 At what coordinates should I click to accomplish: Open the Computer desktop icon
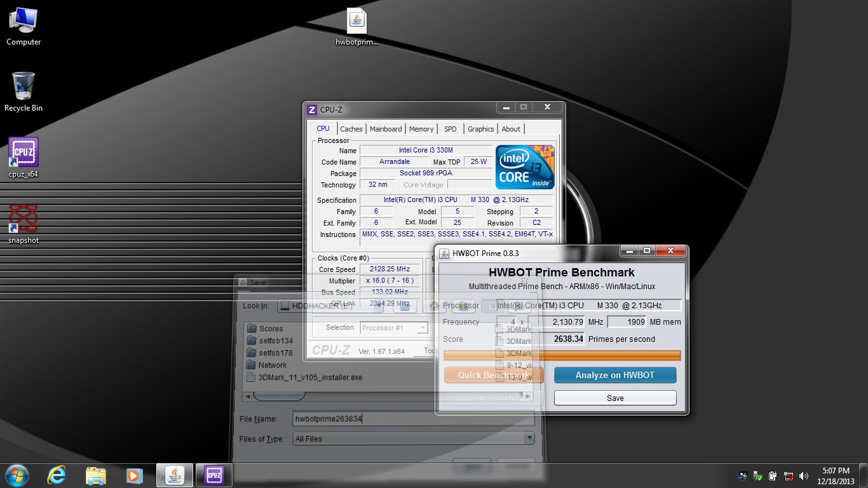click(24, 27)
